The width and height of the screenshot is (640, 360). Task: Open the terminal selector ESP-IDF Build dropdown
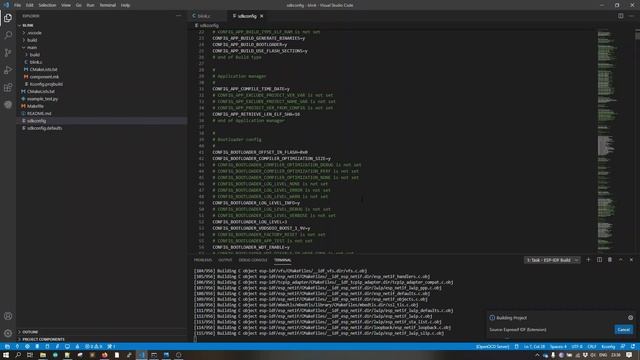(x=552, y=260)
